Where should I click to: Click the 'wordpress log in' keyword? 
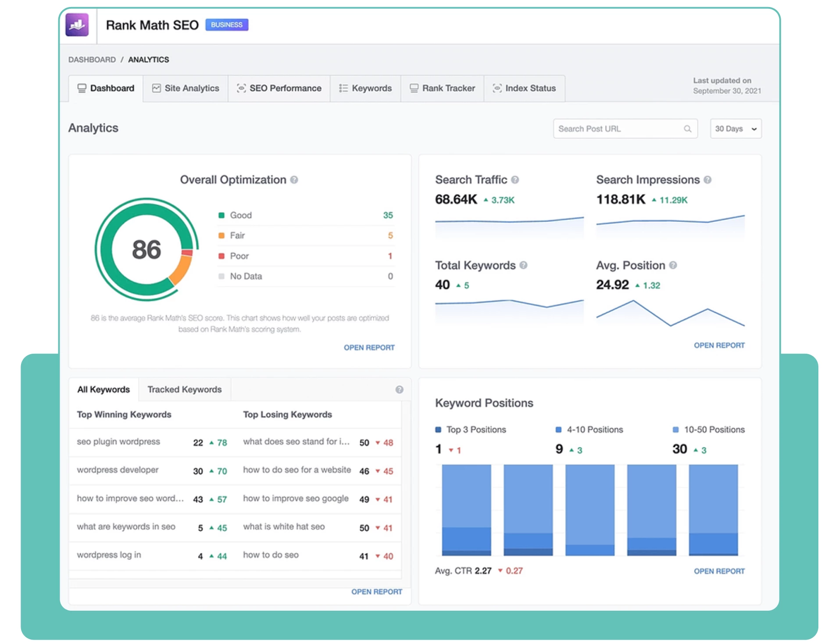[109, 555]
